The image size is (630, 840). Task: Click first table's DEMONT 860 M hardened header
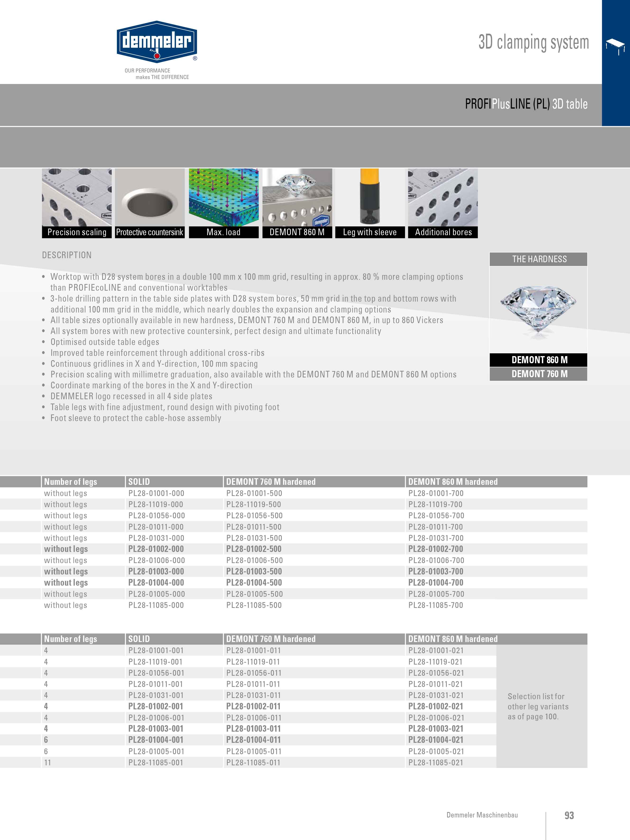(x=496, y=482)
